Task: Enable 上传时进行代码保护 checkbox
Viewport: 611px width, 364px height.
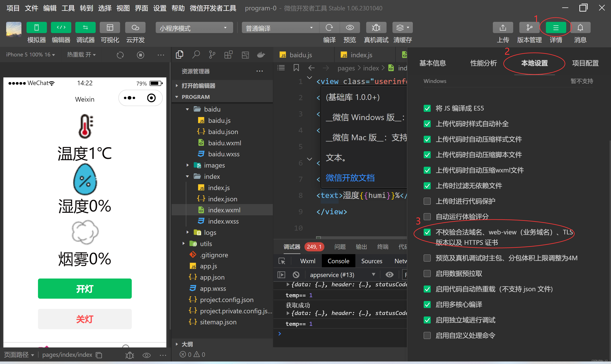Action: click(x=427, y=201)
